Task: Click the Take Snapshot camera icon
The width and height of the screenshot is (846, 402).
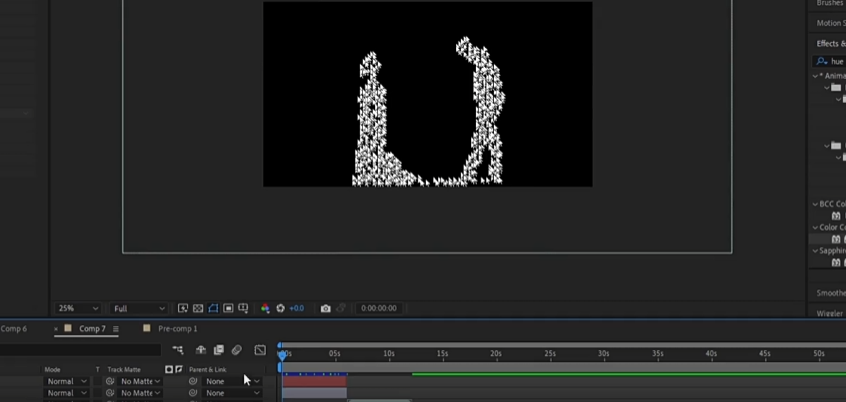Action: click(325, 309)
